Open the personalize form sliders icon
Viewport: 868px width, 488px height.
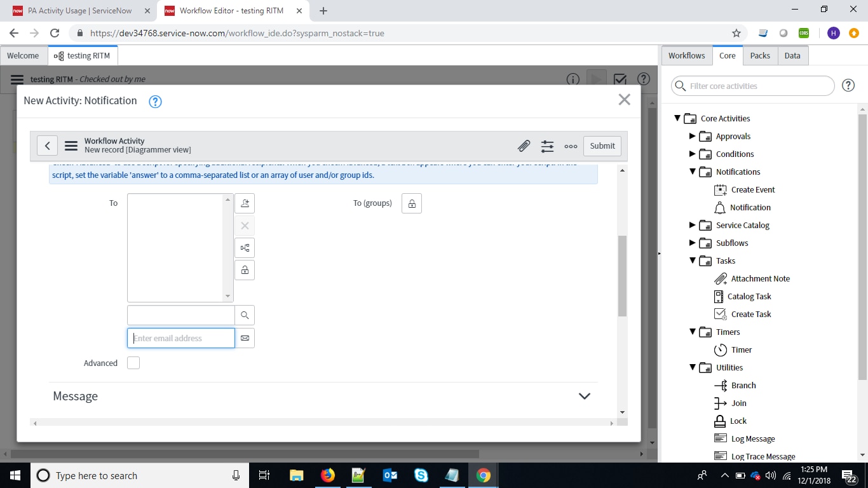click(x=547, y=146)
